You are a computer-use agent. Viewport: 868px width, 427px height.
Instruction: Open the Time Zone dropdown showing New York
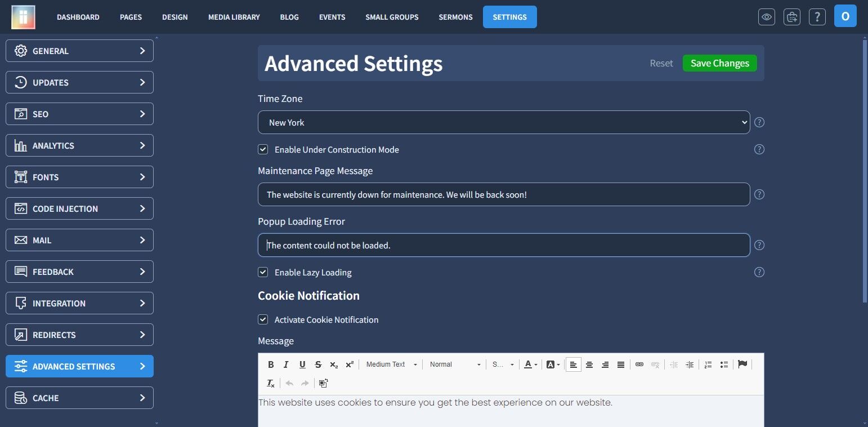pos(504,122)
